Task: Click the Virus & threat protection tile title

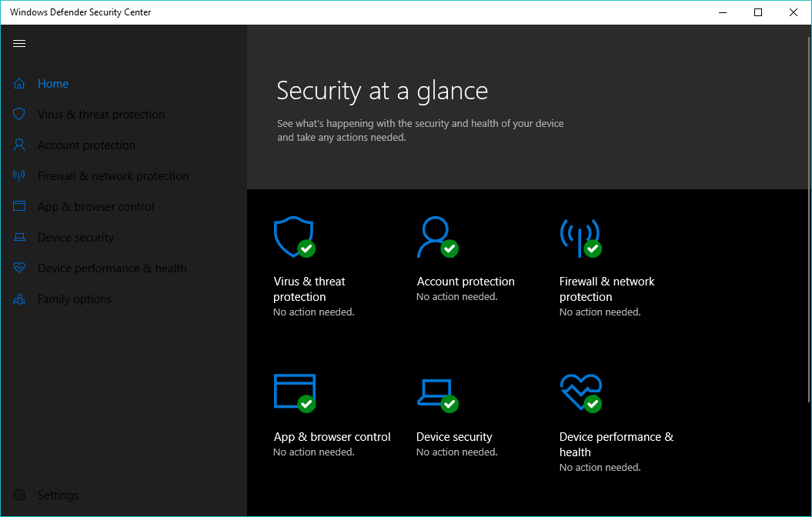Action: [x=309, y=289]
